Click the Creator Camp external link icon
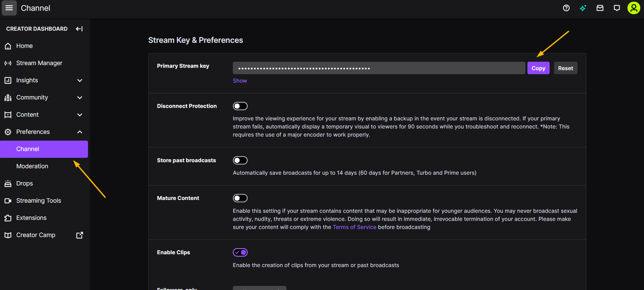Screen dimensions: 644x290 pyautogui.click(x=80, y=235)
